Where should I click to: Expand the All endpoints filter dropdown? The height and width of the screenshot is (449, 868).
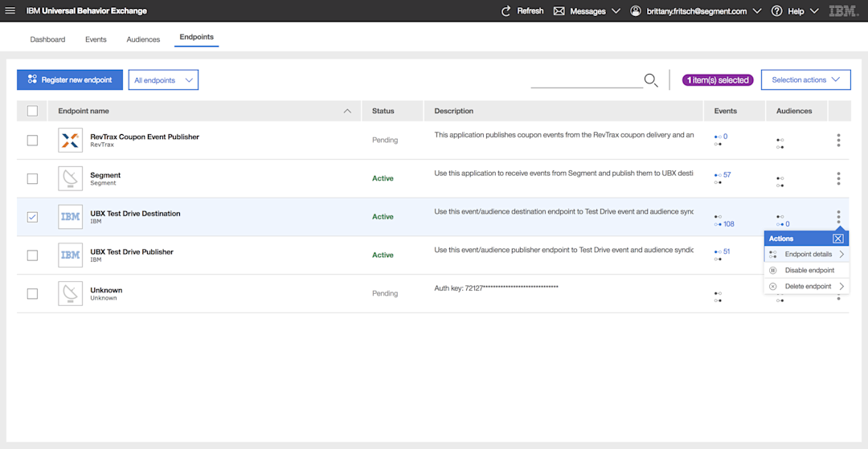pyautogui.click(x=163, y=80)
